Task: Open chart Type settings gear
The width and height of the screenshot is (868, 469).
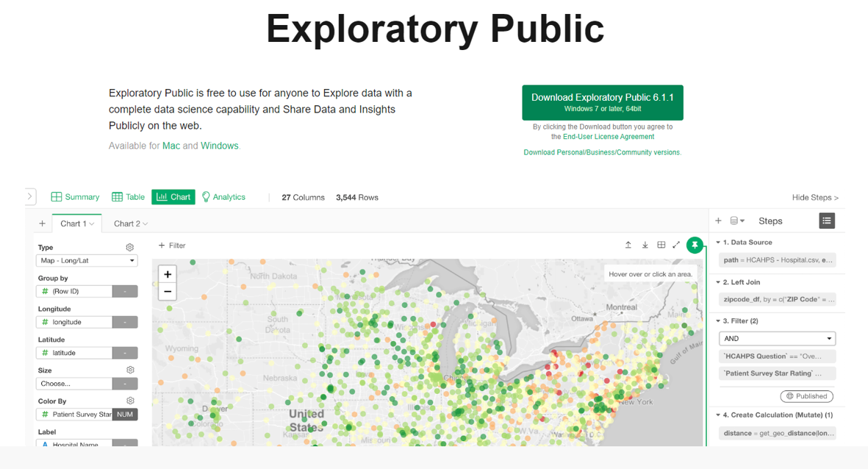Action: 129,248
